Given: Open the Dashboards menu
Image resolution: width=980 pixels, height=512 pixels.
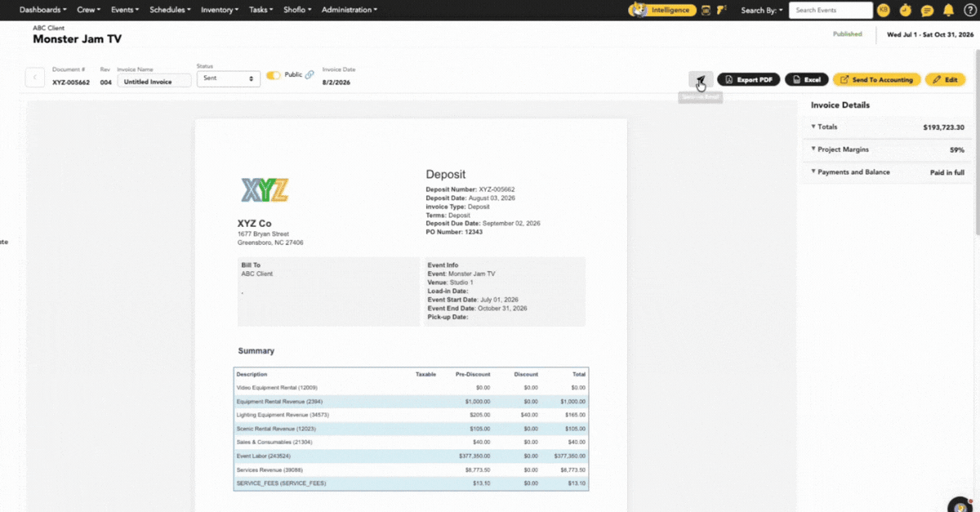Looking at the screenshot, I should tap(43, 10).
